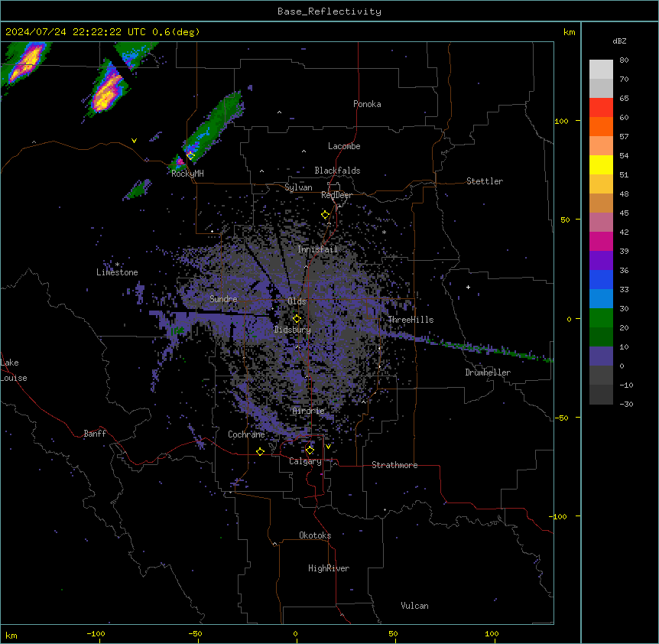The image size is (659, 644).
Task: Click the yellow diamond marker near RockyMH
Action: pyautogui.click(x=191, y=156)
